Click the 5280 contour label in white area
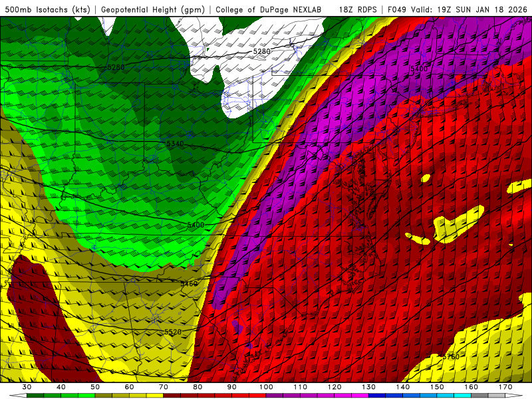Image resolution: width=532 pixels, height=399 pixels. 261,51
